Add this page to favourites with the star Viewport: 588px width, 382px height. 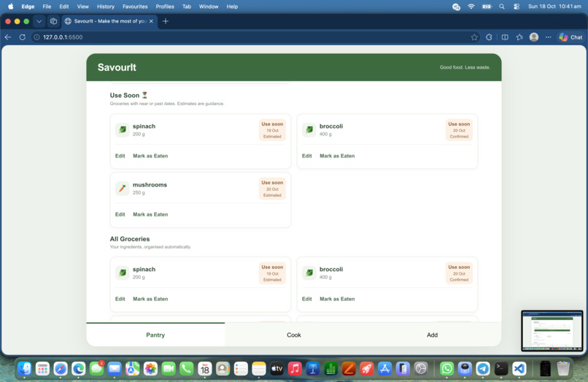[474, 37]
